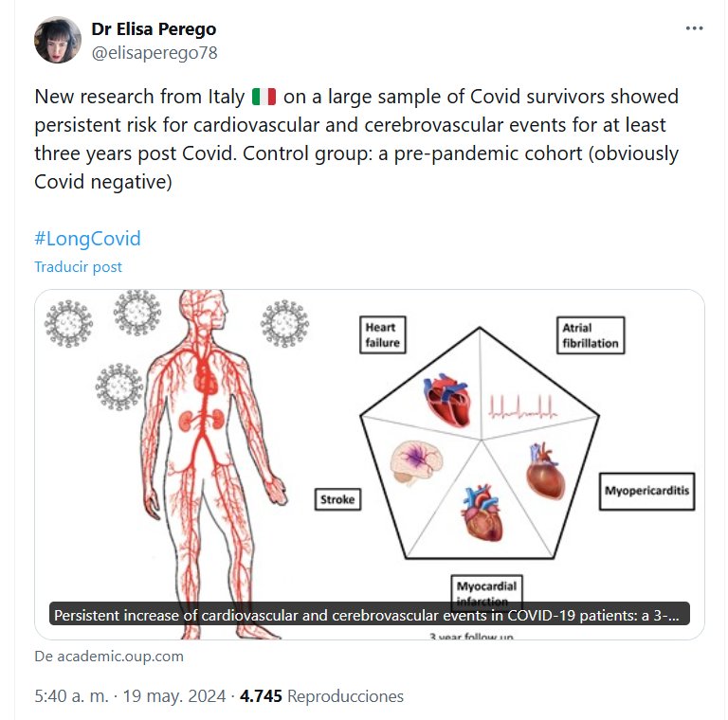Open the @elisaperego78 handle link
The height and width of the screenshot is (720, 728).
point(155,53)
